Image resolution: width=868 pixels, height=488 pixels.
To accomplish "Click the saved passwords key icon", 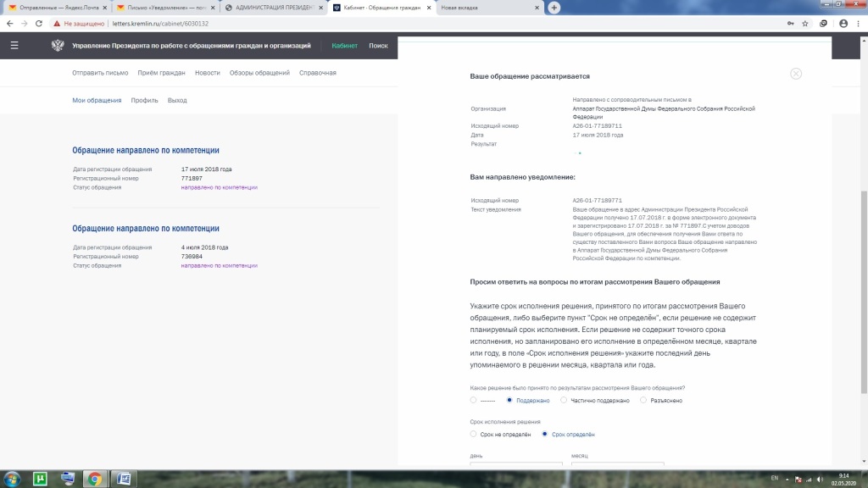I will [790, 24].
